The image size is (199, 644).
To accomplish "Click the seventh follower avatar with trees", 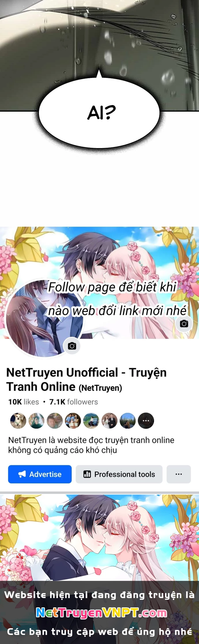I will click(127, 421).
